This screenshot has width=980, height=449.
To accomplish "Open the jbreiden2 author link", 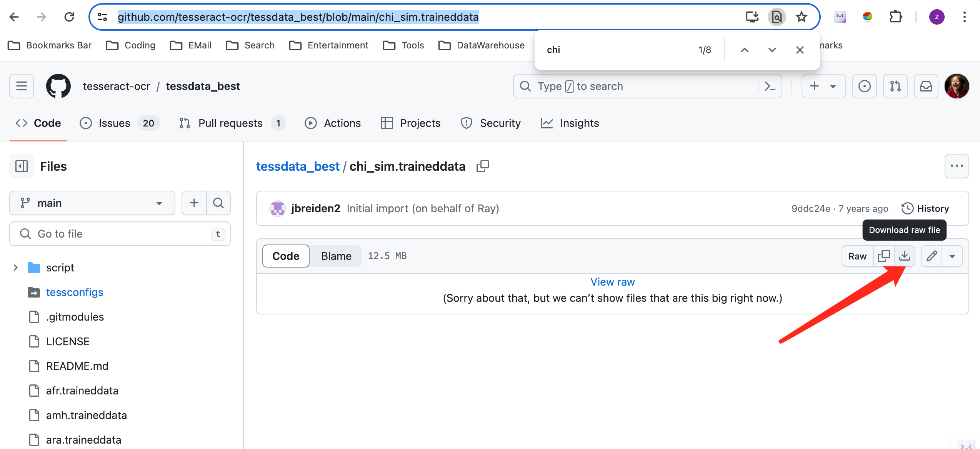I will coord(316,208).
